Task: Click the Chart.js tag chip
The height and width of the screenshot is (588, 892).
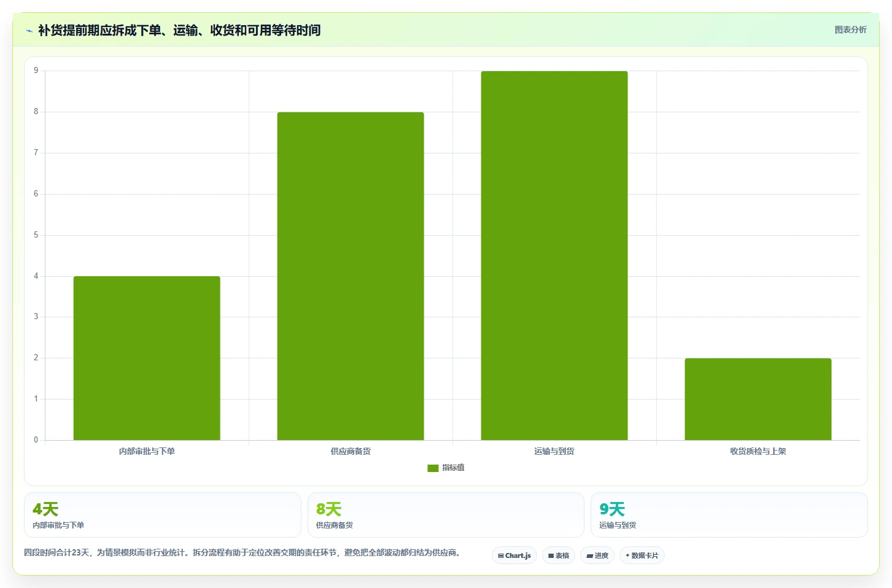Action: 514,555
